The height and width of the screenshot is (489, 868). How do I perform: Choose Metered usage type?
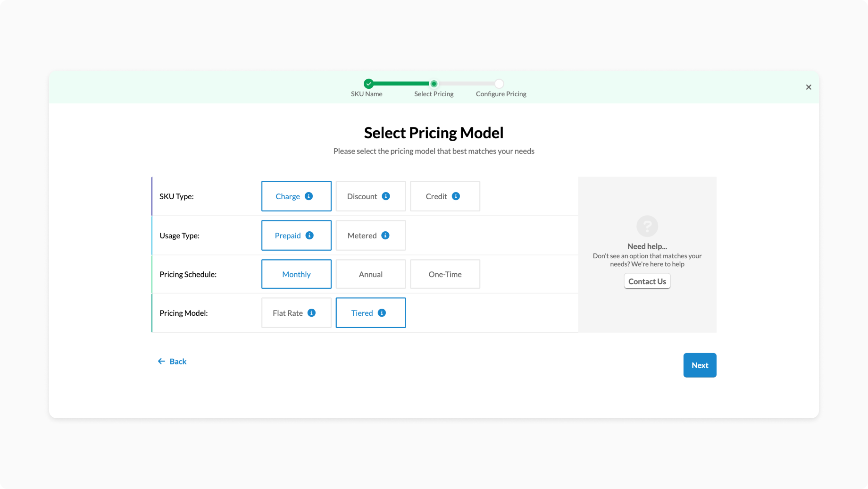pyautogui.click(x=361, y=236)
